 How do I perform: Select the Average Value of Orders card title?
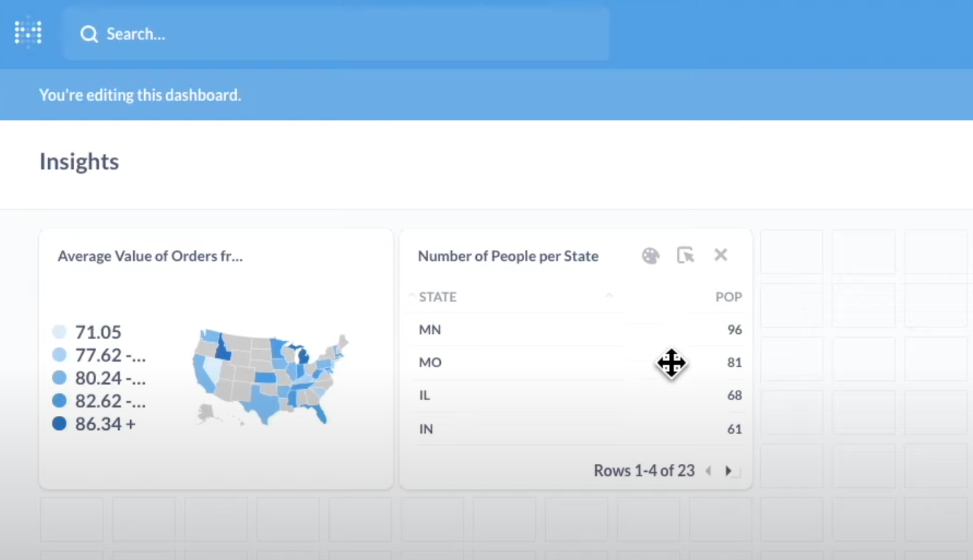coord(150,256)
